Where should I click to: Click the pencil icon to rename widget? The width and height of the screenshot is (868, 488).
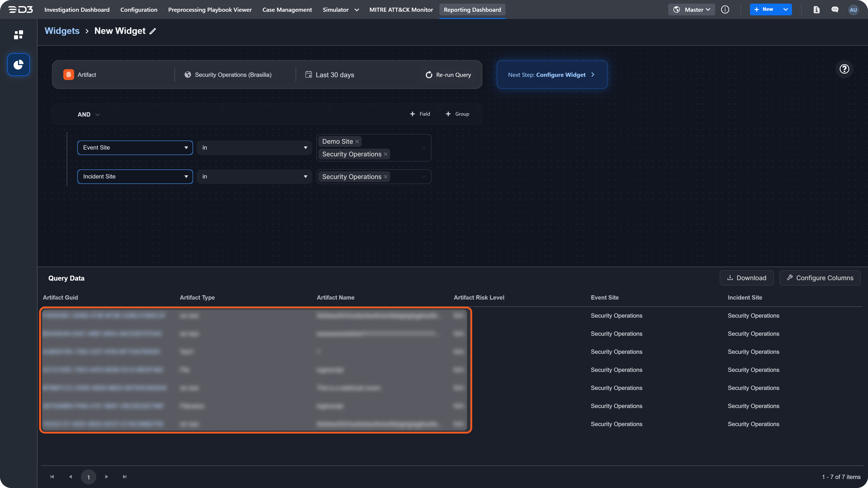pos(153,31)
